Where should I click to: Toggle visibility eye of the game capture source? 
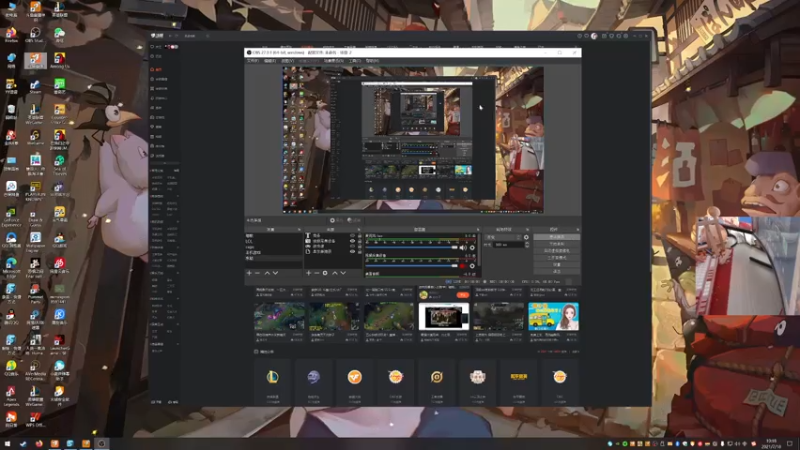point(352,246)
